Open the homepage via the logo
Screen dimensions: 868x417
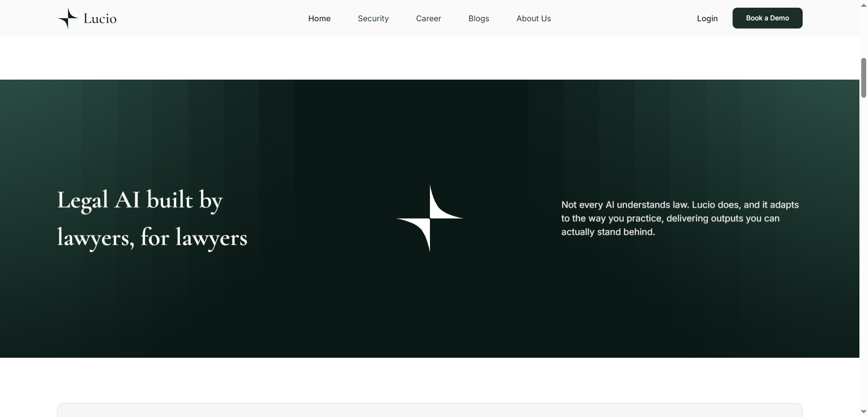[86, 18]
